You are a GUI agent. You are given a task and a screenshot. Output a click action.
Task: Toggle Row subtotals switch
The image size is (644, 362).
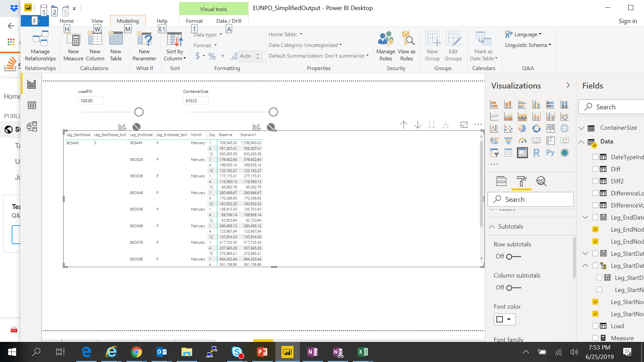513,257
